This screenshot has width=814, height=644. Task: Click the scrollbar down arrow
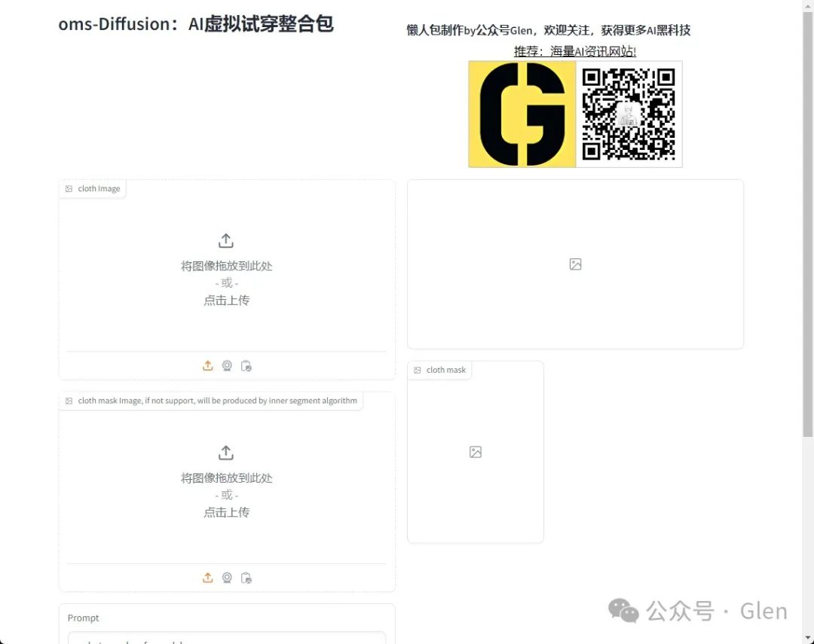click(x=809, y=639)
